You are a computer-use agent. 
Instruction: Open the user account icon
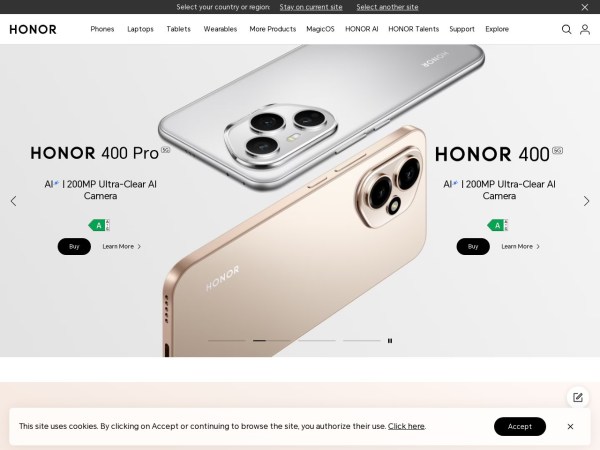[585, 29]
